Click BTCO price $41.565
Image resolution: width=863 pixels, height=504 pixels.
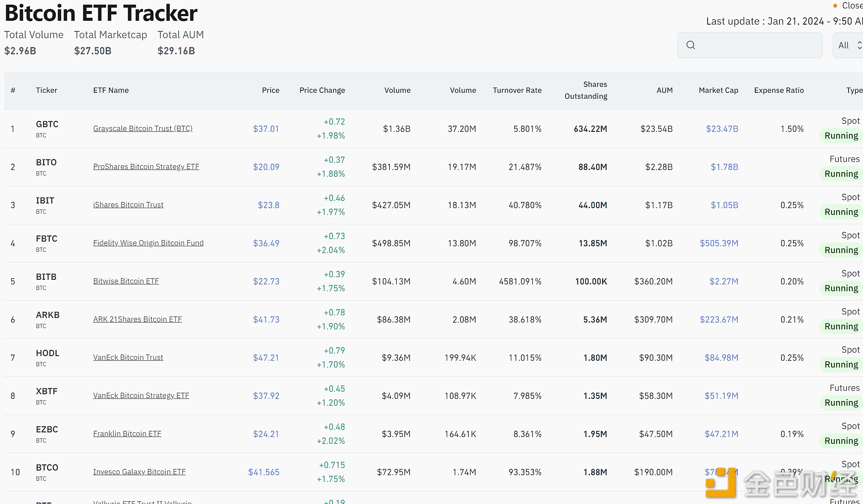(264, 472)
